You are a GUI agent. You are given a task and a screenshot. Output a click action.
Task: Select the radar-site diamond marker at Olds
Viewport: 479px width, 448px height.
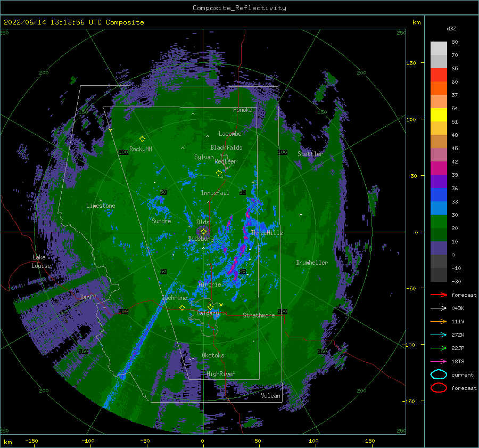[203, 232]
